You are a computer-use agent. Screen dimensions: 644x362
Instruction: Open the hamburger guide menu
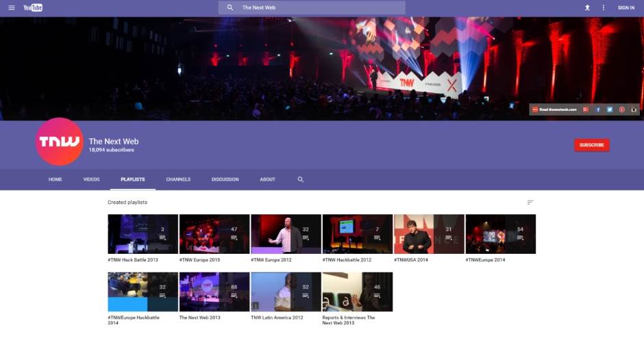click(x=12, y=8)
